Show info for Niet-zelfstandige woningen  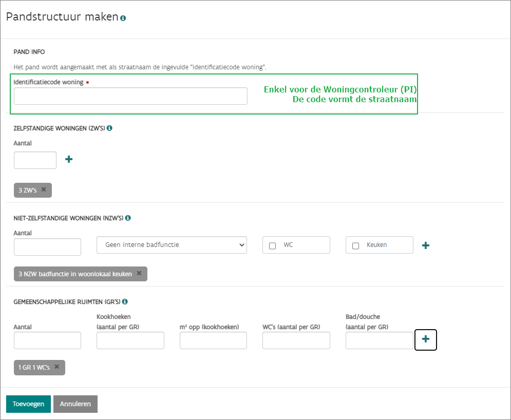128,218
